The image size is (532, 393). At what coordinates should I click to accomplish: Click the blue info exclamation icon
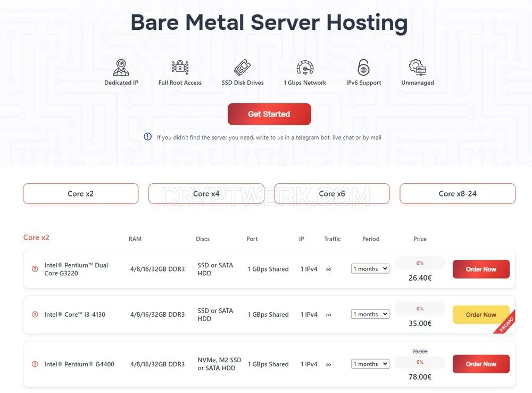click(x=147, y=136)
